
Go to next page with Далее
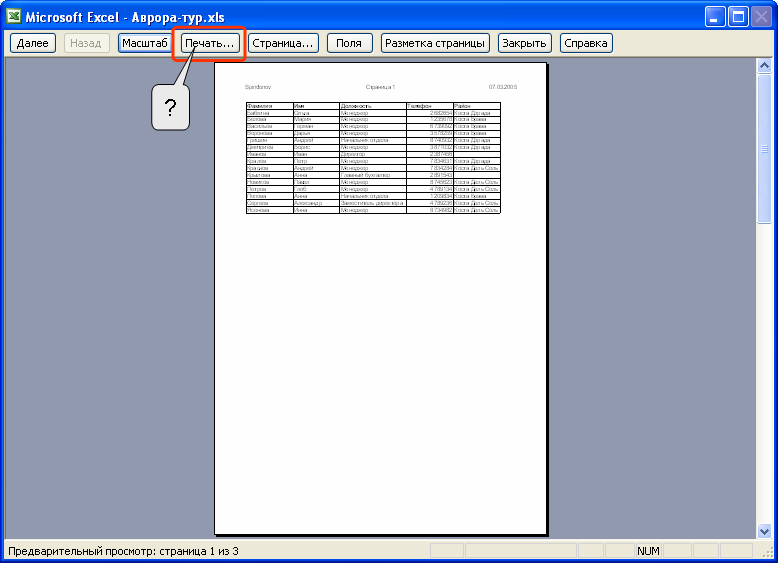click(x=33, y=43)
